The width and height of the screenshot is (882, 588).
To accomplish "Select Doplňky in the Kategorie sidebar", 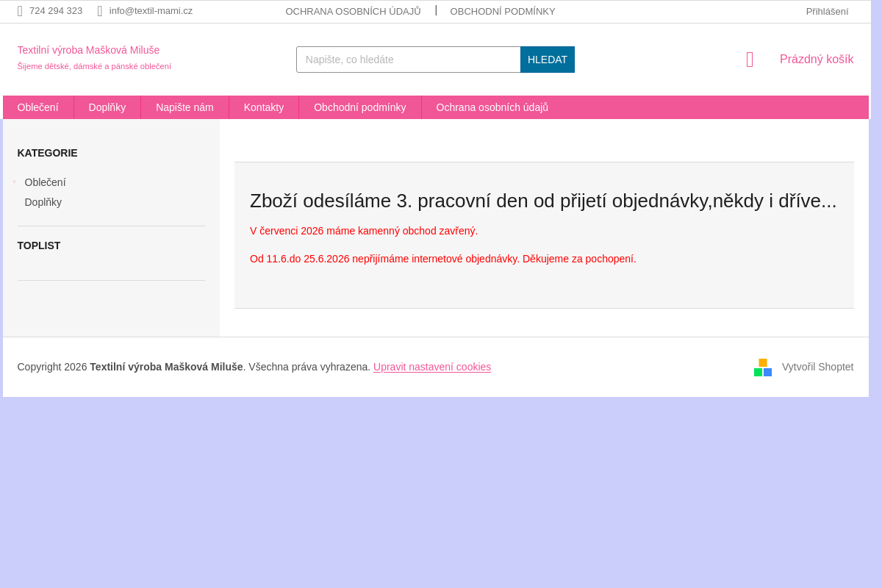I will tap(43, 202).
